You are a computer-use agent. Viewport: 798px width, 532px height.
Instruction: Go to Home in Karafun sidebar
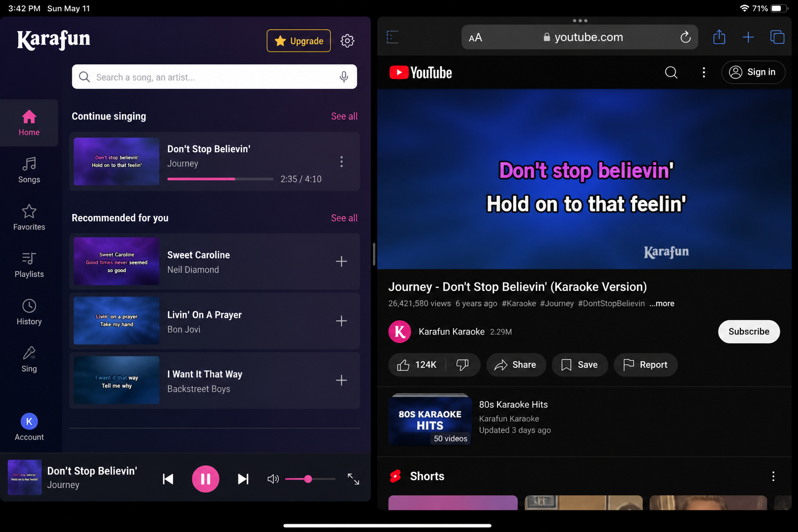pyautogui.click(x=29, y=123)
